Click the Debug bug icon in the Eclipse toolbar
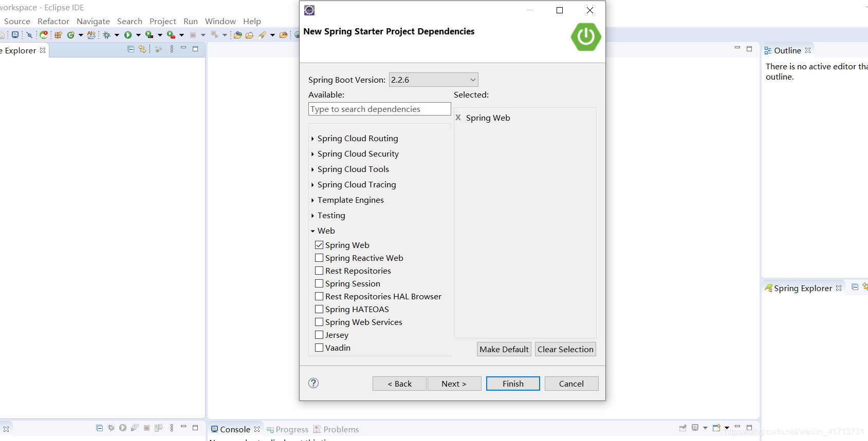Screen dimensions: 868x441 [106, 35]
